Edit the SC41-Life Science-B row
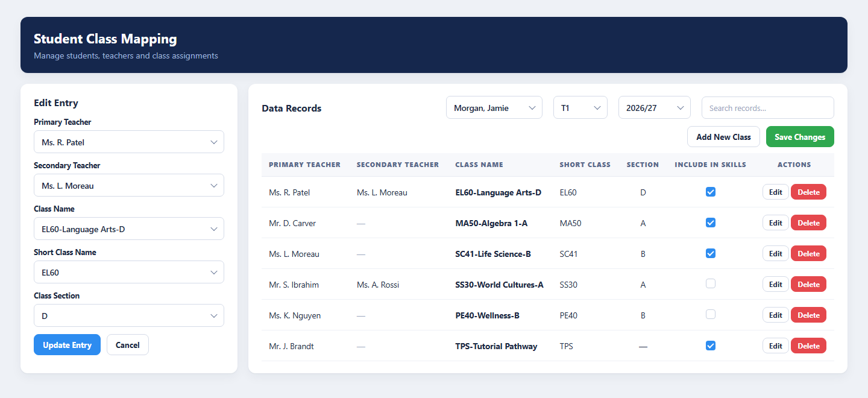This screenshot has width=868, height=398. (776, 254)
